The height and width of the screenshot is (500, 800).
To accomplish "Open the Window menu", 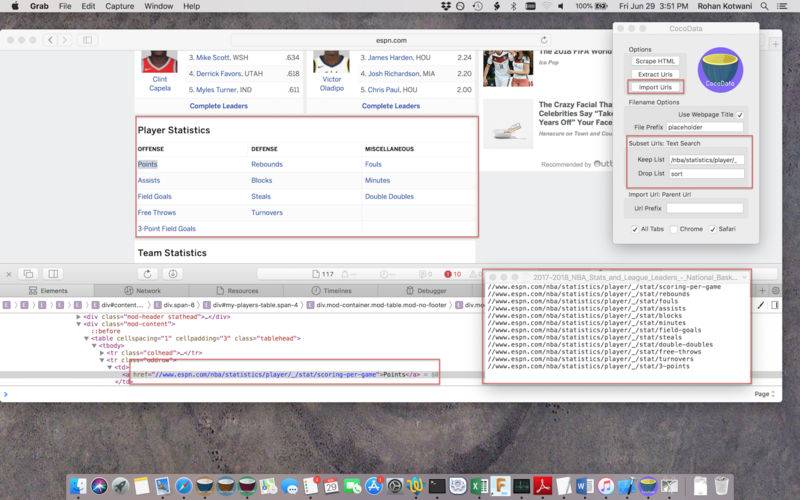I will (x=159, y=6).
